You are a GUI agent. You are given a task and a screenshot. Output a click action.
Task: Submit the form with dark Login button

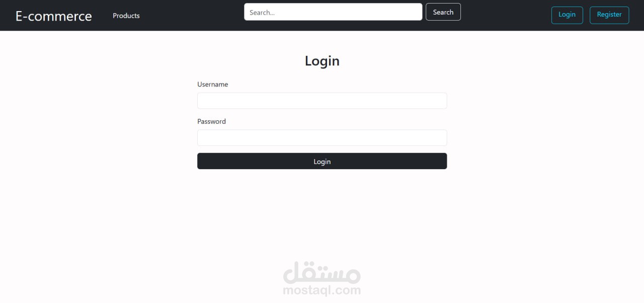point(322,161)
